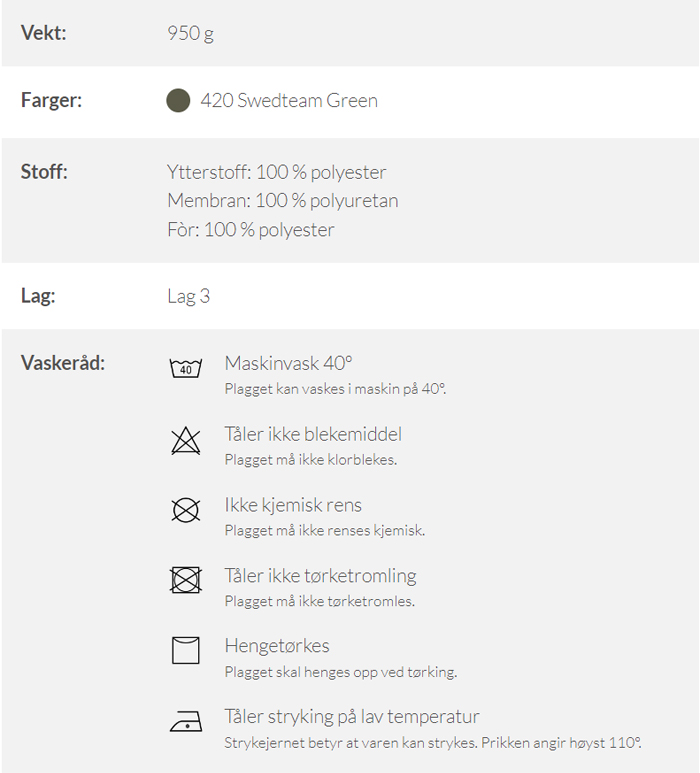Click the hang-dry square icon

(186, 651)
